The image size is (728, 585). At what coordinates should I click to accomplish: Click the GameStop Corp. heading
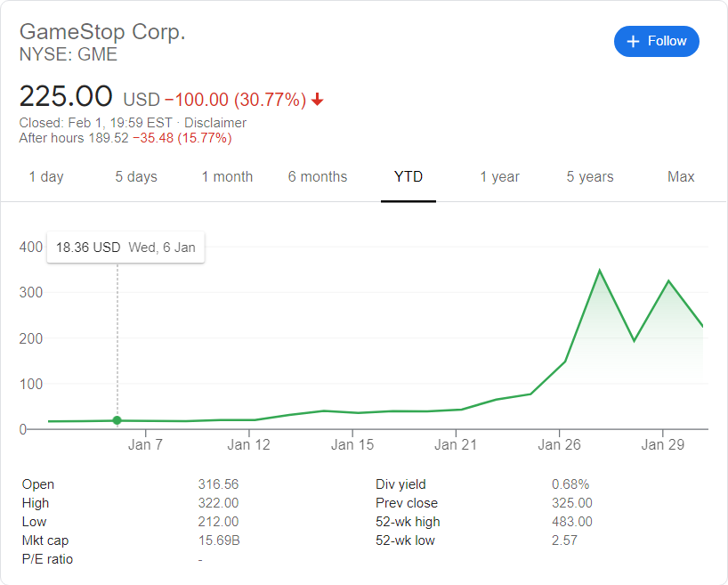pyautogui.click(x=102, y=32)
